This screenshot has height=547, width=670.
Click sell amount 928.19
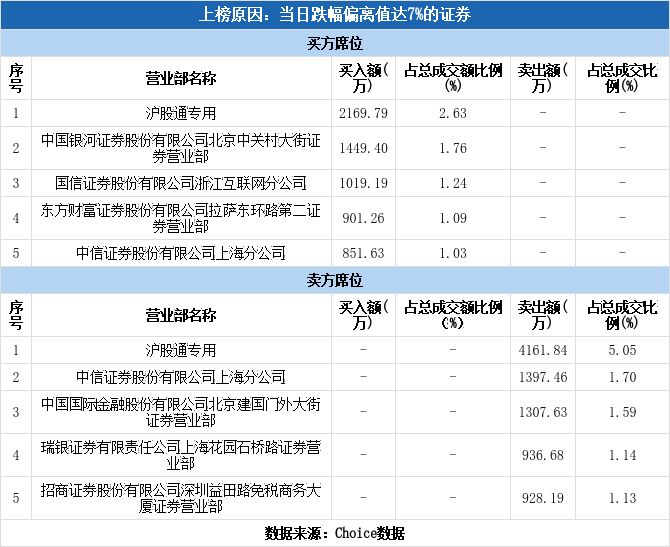click(543, 498)
